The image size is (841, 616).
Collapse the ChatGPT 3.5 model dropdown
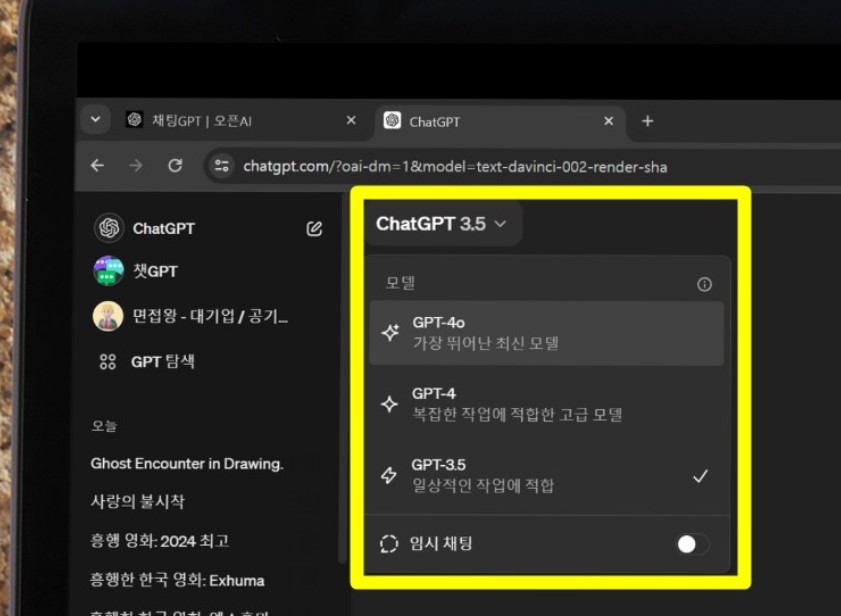click(442, 224)
